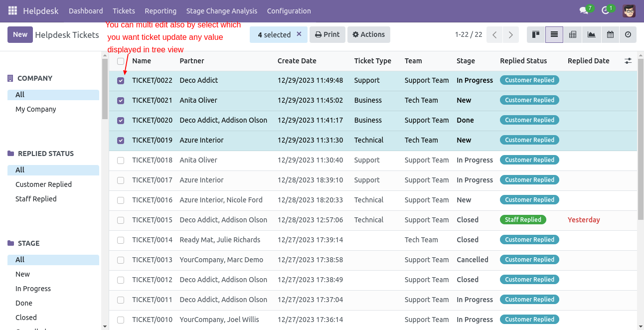Image resolution: width=644 pixels, height=330 pixels.
Task: Switch to Activity clock view
Action: (628, 34)
